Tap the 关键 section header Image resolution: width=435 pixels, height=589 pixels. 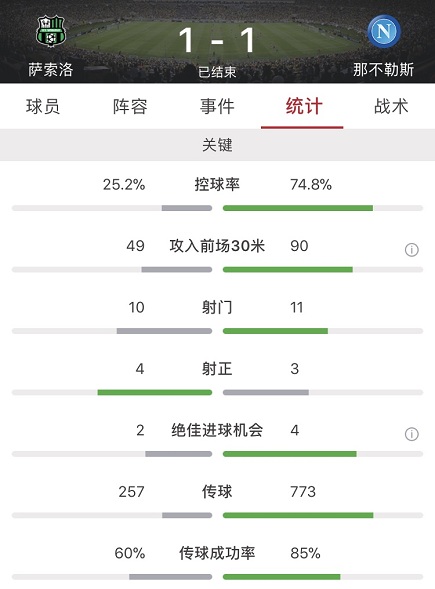(218, 145)
